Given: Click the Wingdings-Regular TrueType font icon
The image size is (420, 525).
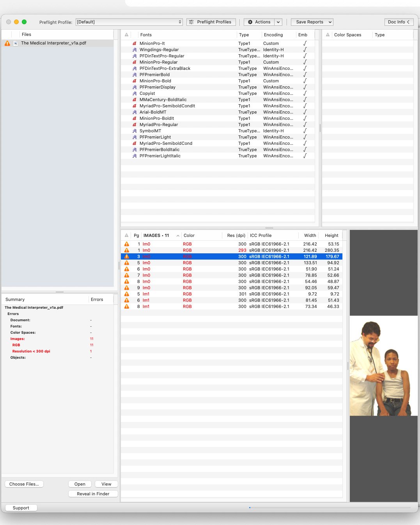Looking at the screenshot, I should click(x=135, y=50).
